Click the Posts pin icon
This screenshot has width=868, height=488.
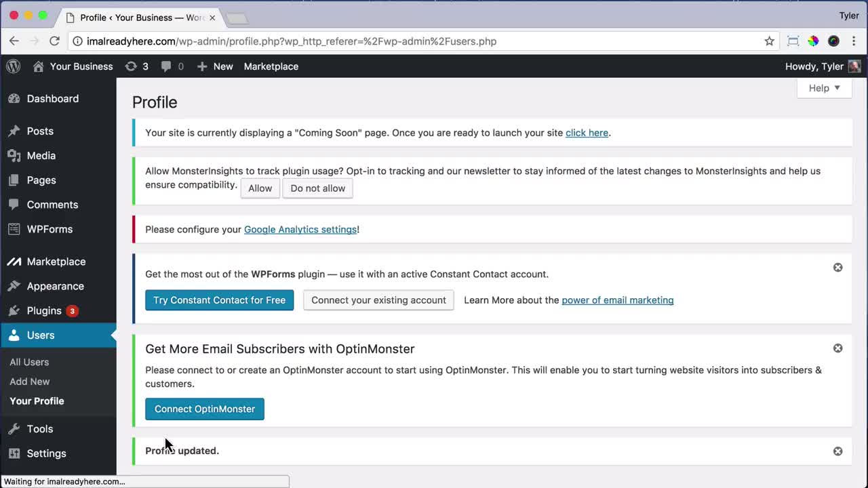tap(14, 131)
